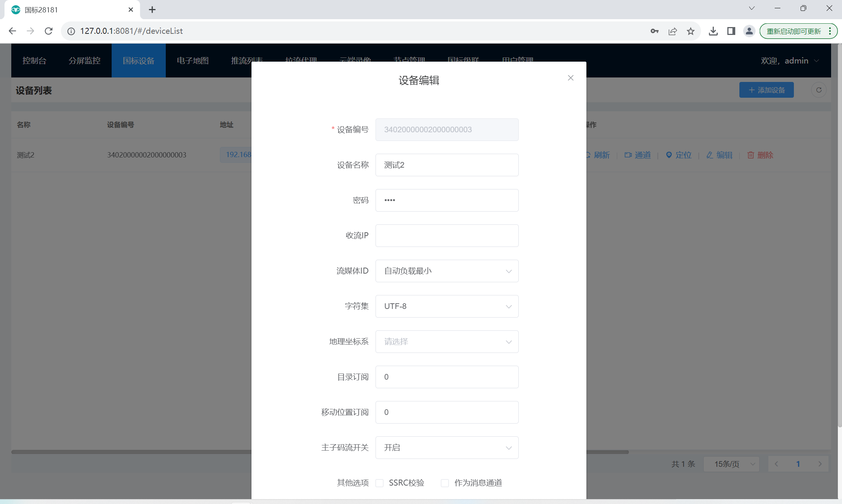Check the 作为消息通道 option
The image size is (842, 504).
click(445, 483)
